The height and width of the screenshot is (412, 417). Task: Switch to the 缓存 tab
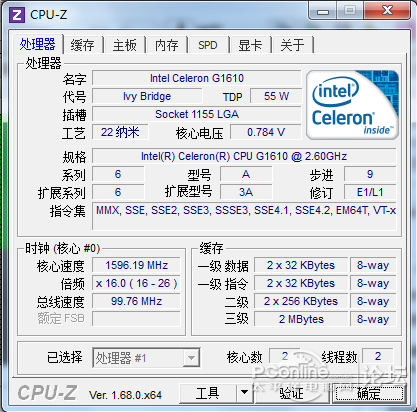pos(83,45)
